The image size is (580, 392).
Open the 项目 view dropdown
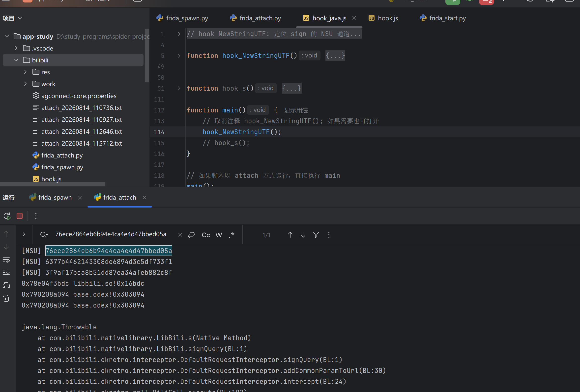[12, 18]
